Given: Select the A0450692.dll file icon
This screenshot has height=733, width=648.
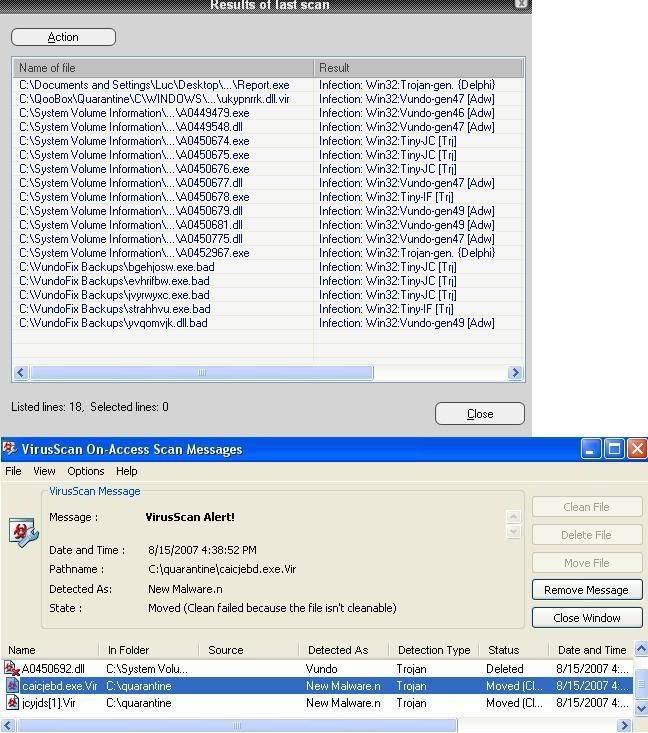Looking at the screenshot, I should (x=12, y=669).
